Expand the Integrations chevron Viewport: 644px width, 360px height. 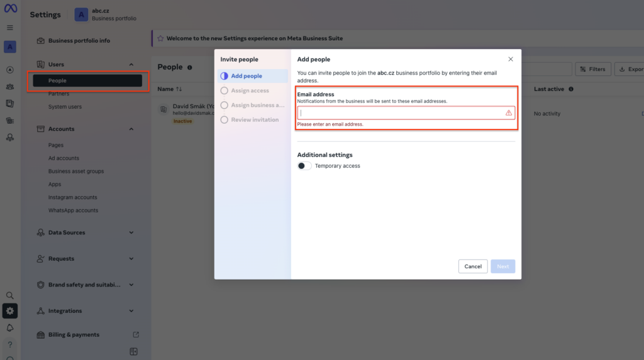click(x=131, y=311)
